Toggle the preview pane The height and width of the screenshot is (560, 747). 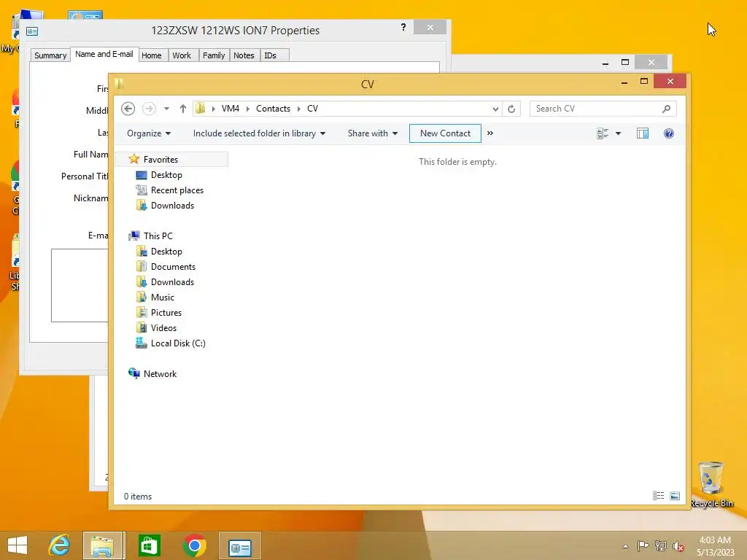(x=642, y=133)
